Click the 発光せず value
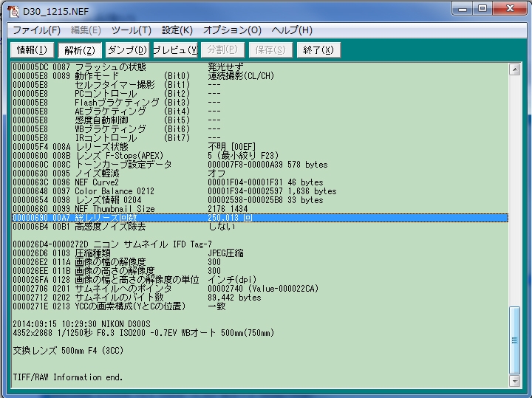The image size is (532, 398). pyautogui.click(x=225, y=66)
